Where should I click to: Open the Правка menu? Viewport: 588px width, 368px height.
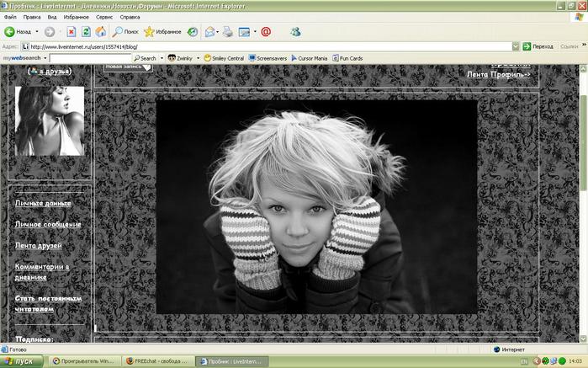[31, 18]
